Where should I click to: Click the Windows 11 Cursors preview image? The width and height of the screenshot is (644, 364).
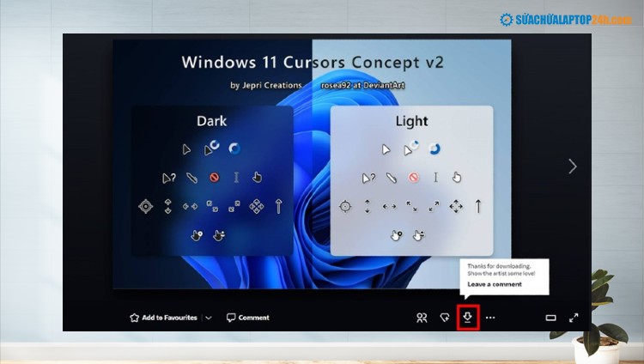[x=313, y=164]
